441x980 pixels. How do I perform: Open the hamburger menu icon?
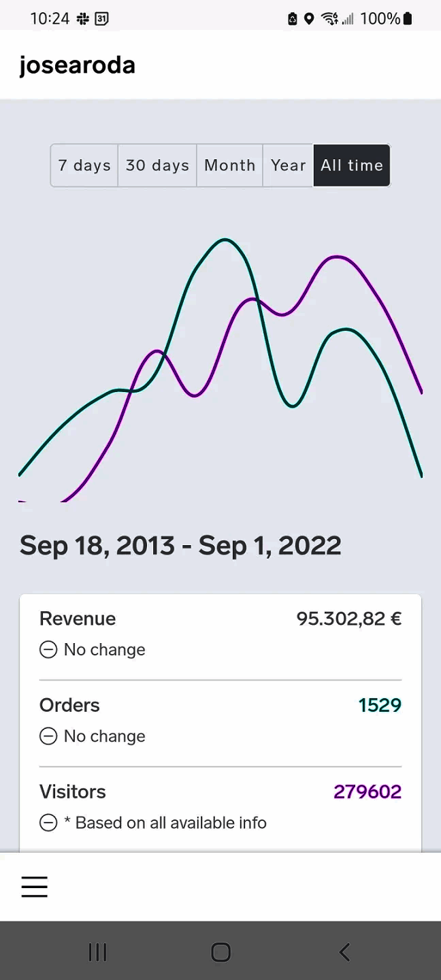34,887
